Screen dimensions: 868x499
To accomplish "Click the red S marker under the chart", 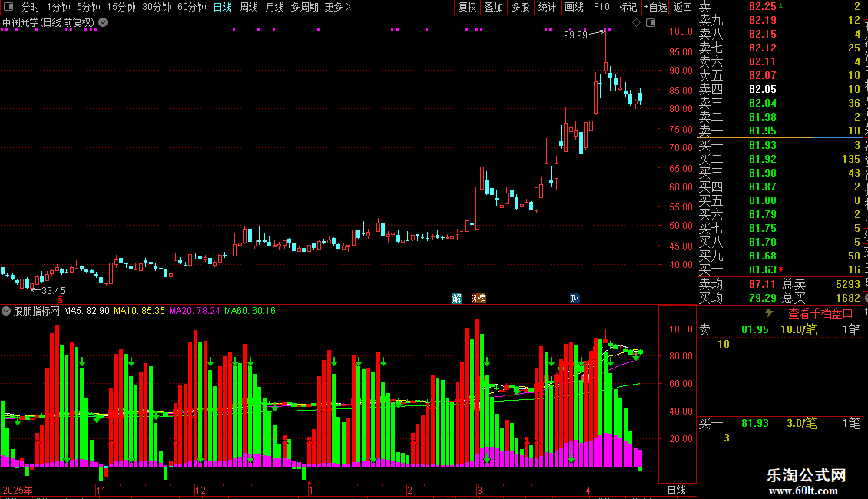I will (61, 300).
